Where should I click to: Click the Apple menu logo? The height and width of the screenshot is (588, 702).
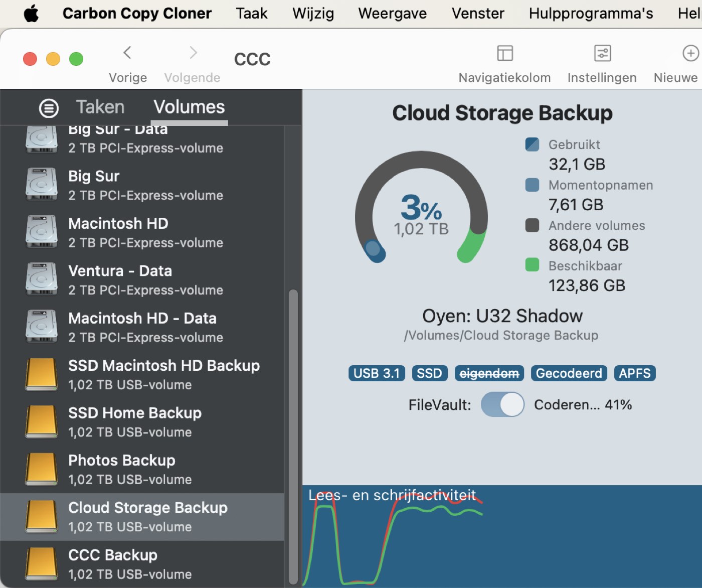(x=31, y=14)
